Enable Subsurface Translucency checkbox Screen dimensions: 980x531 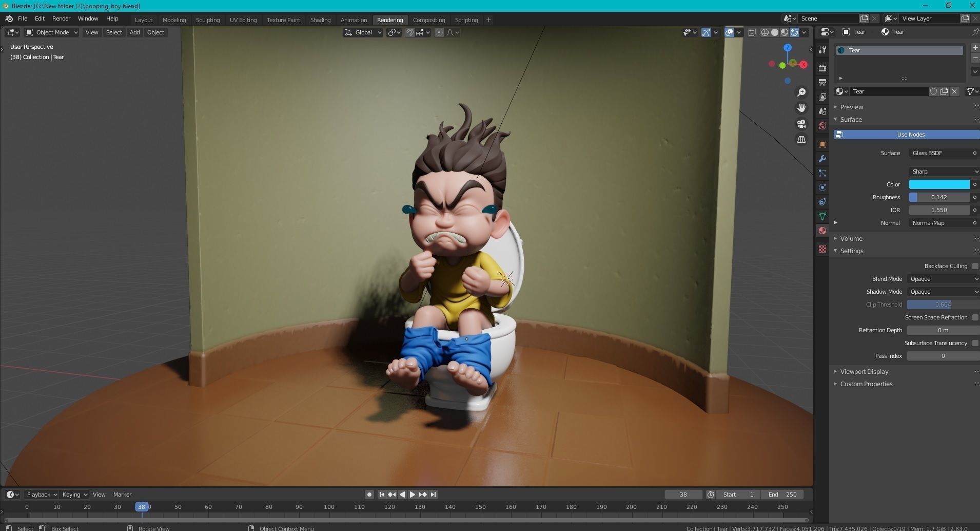(x=975, y=343)
